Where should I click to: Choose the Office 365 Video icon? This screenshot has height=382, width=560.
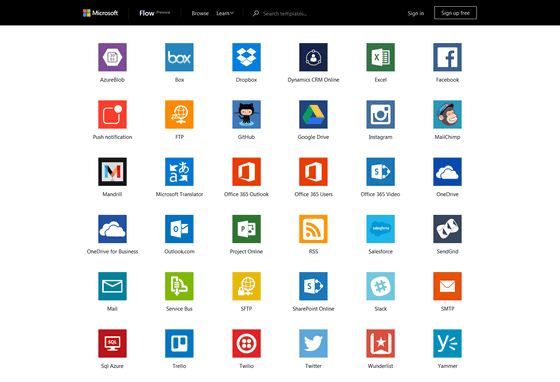click(x=380, y=172)
